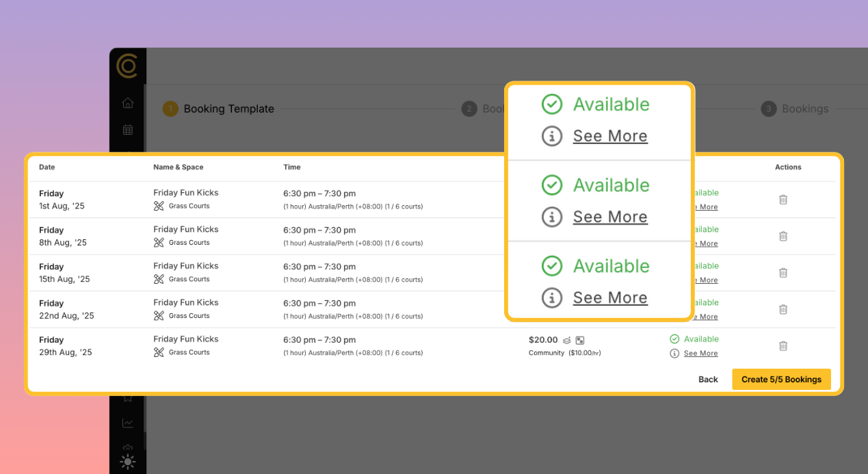Delete the 15th Aug booking with trash icon
868x474 pixels.
point(783,273)
